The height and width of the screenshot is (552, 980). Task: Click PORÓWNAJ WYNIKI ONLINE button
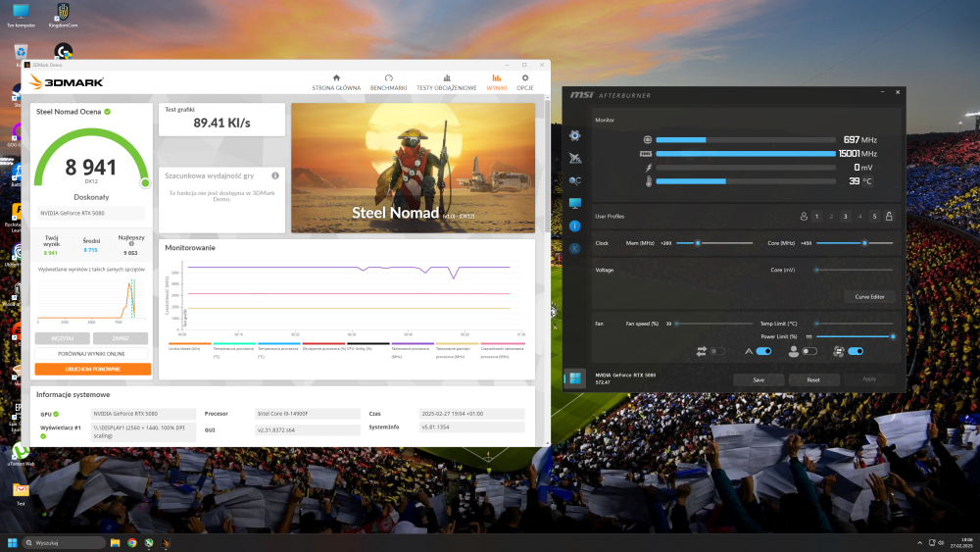point(91,354)
